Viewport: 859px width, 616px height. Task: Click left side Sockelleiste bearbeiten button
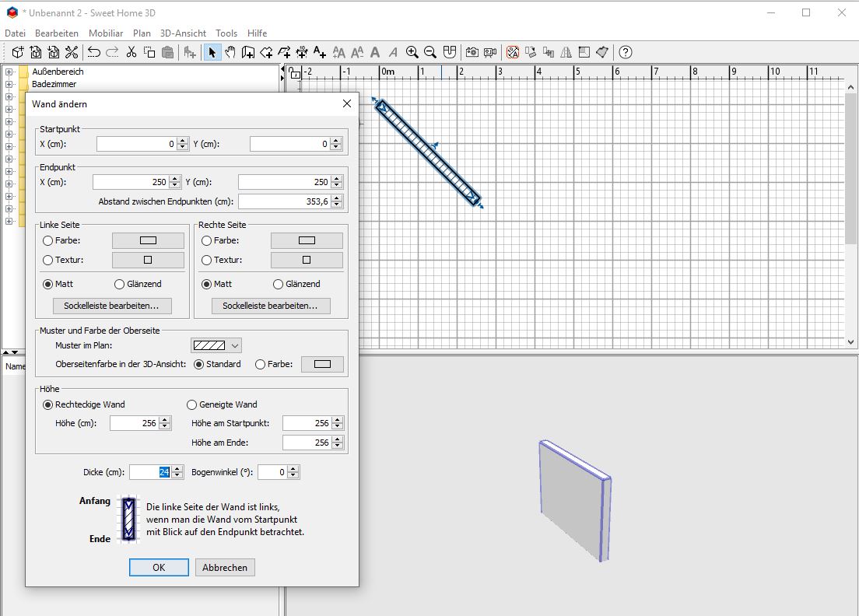point(112,306)
